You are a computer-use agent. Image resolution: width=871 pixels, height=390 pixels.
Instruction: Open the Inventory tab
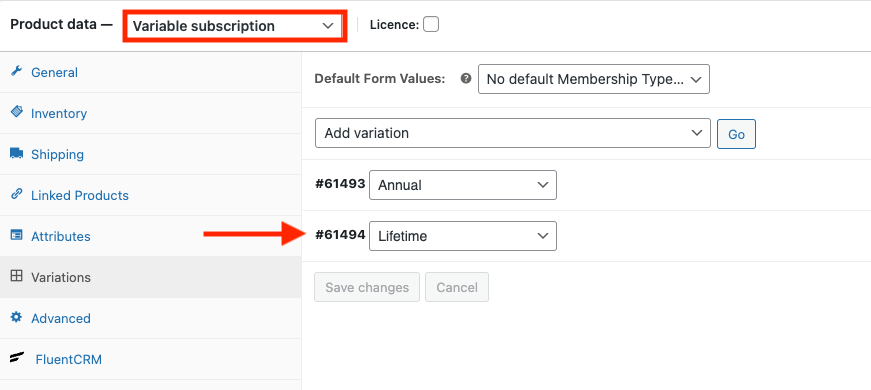[x=151, y=113]
